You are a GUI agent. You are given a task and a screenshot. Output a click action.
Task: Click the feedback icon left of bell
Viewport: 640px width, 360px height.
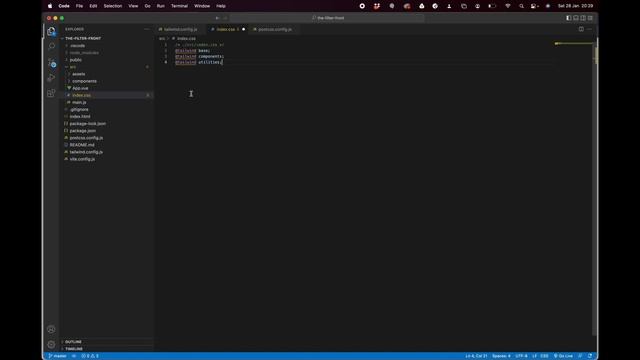(x=580, y=356)
